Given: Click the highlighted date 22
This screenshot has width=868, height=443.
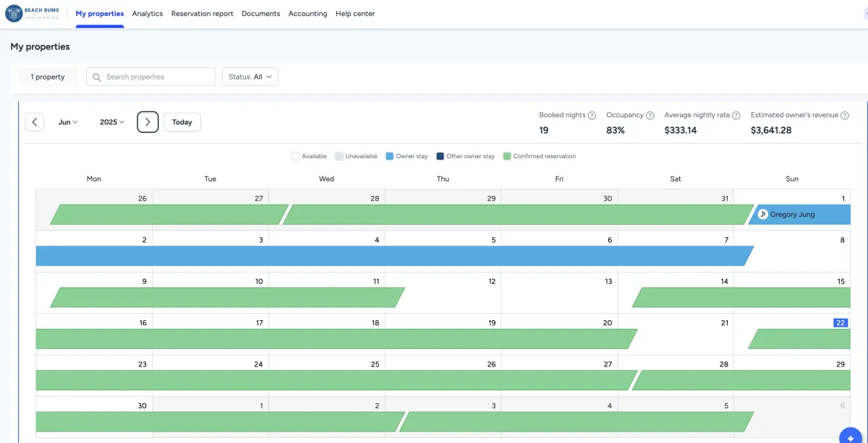Looking at the screenshot, I should click(840, 323).
